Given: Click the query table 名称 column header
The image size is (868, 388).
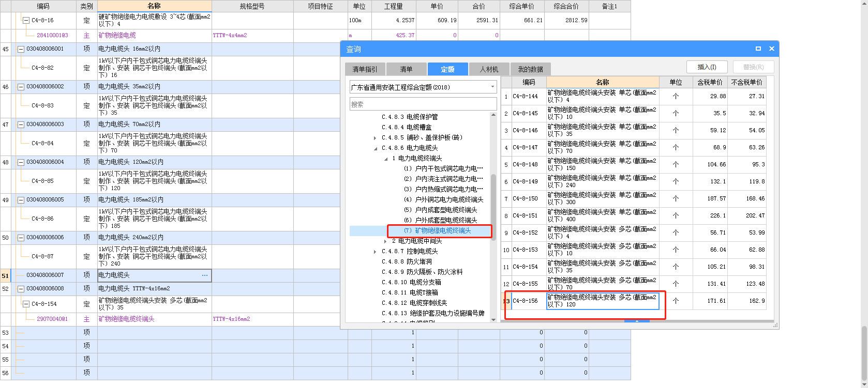Looking at the screenshot, I should [x=603, y=82].
